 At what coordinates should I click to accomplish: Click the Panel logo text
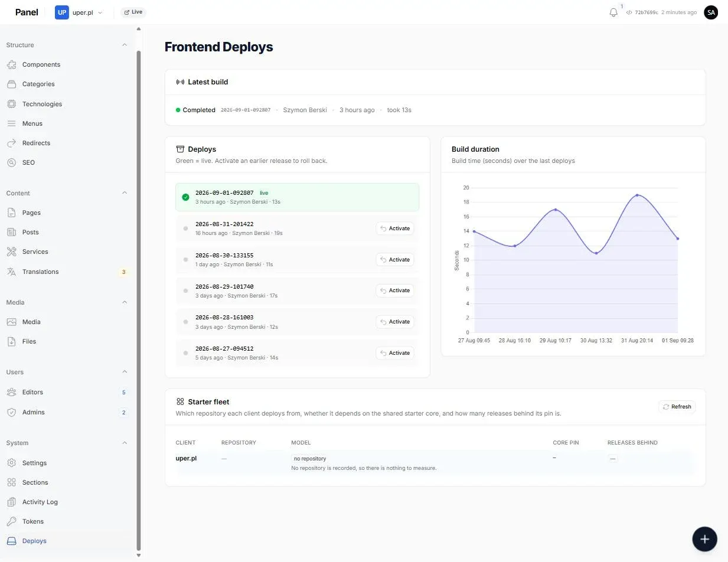click(27, 12)
